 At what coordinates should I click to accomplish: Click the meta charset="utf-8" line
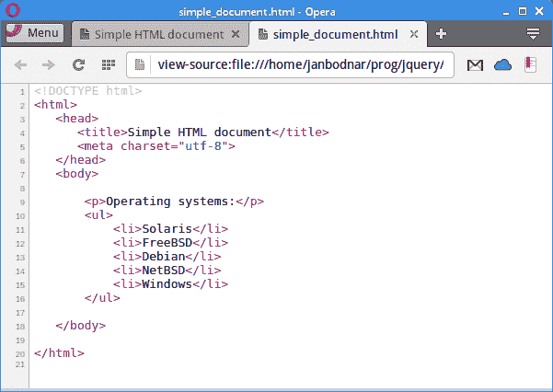156,146
